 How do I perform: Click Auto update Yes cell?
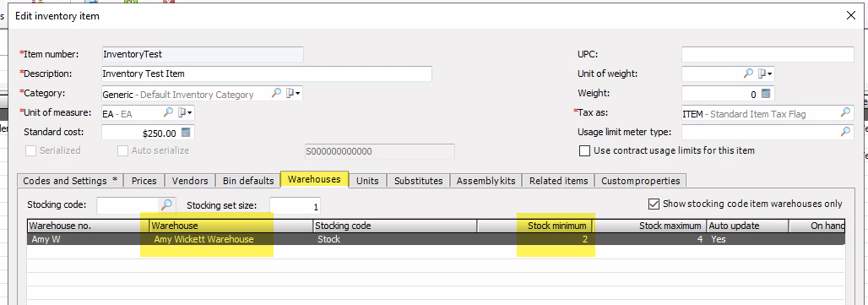click(x=747, y=239)
